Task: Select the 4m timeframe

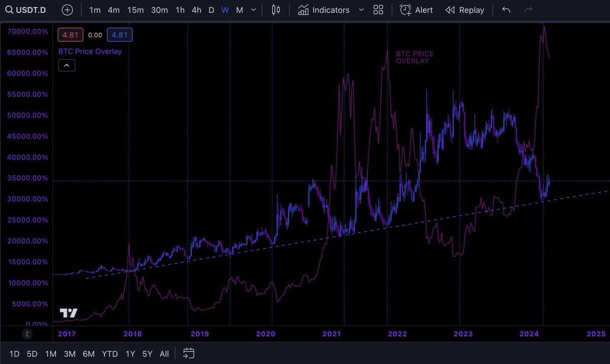Action: (x=114, y=10)
